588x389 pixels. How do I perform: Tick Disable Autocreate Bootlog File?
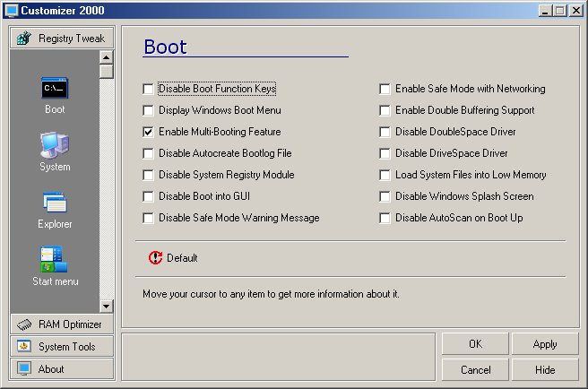click(148, 153)
